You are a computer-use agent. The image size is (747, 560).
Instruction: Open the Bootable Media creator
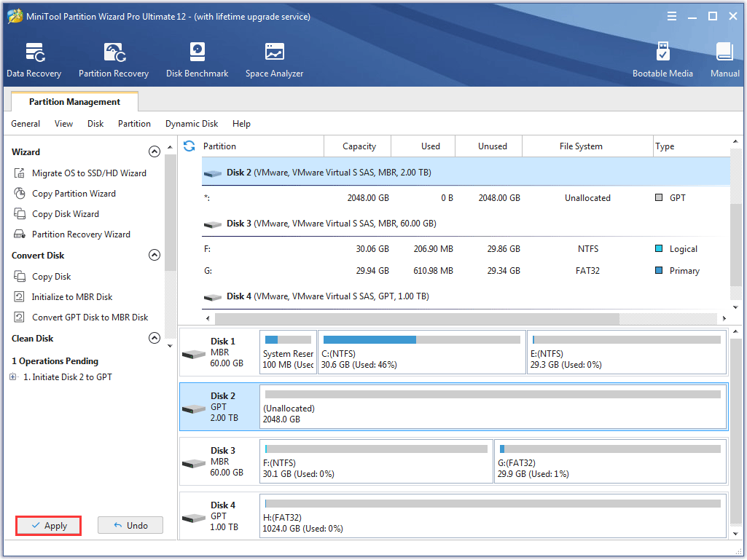[x=662, y=60]
